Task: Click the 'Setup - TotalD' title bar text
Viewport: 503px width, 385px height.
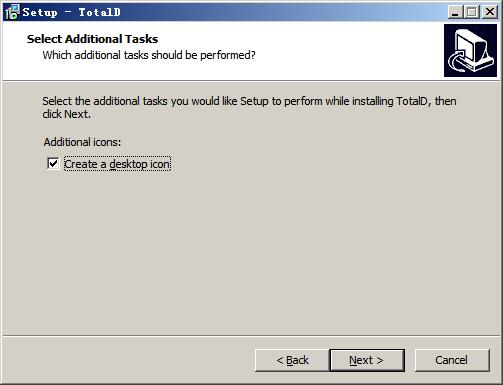Action: click(x=72, y=12)
